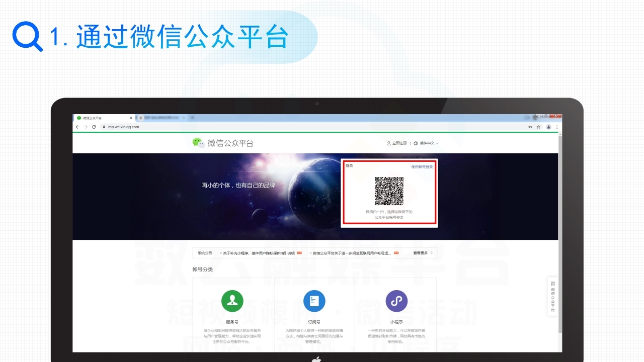Click the green 服务号 icon
The height and width of the screenshot is (362, 644).
coord(232,301)
